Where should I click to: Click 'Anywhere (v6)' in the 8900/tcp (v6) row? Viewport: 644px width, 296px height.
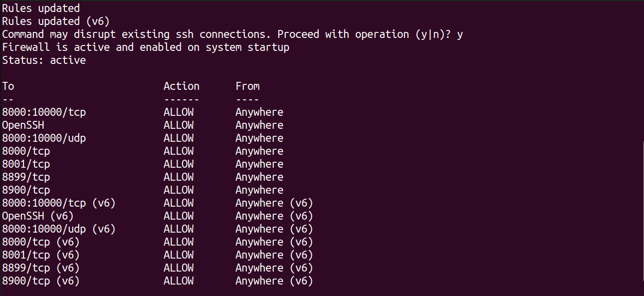click(x=274, y=281)
